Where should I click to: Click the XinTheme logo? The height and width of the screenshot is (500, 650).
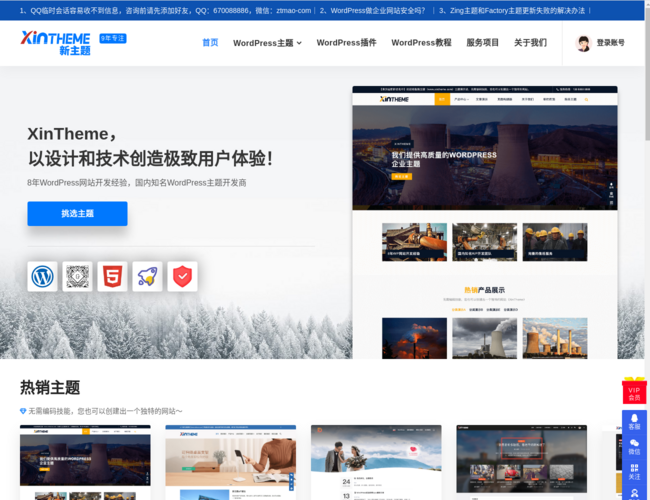tap(56, 43)
